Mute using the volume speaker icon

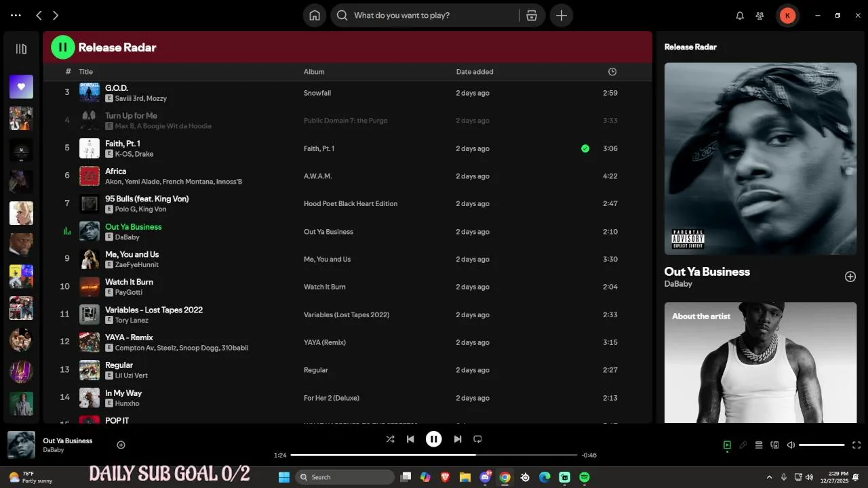790,445
